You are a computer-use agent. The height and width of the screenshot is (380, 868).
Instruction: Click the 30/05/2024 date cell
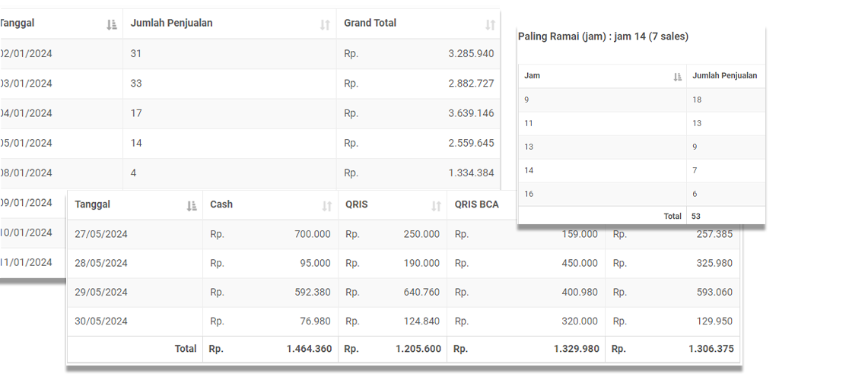point(101,321)
